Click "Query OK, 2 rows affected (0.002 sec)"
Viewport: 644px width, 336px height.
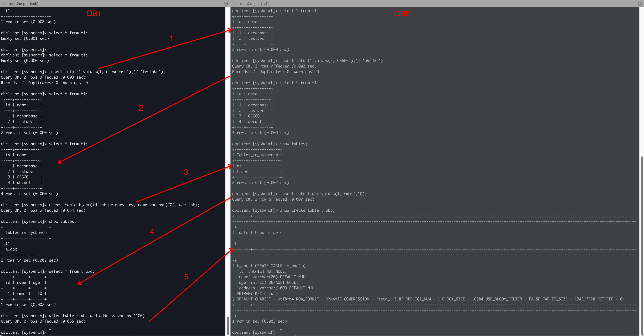[x=274, y=66]
